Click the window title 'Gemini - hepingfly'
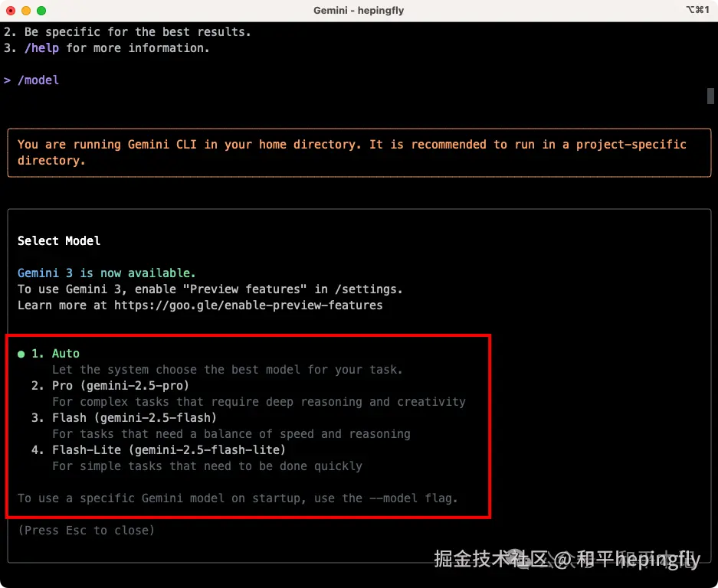This screenshot has height=588, width=718. click(359, 11)
